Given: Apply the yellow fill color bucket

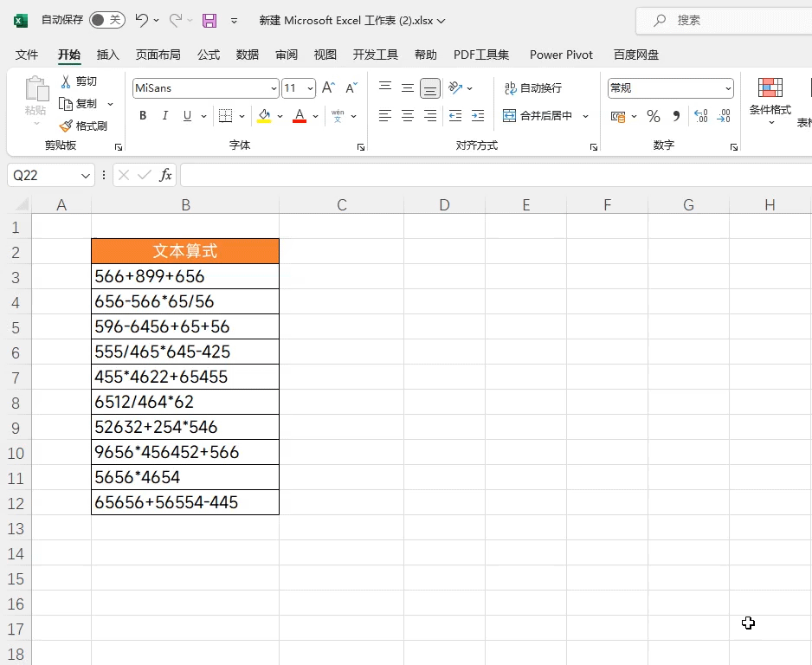Looking at the screenshot, I should click(264, 115).
